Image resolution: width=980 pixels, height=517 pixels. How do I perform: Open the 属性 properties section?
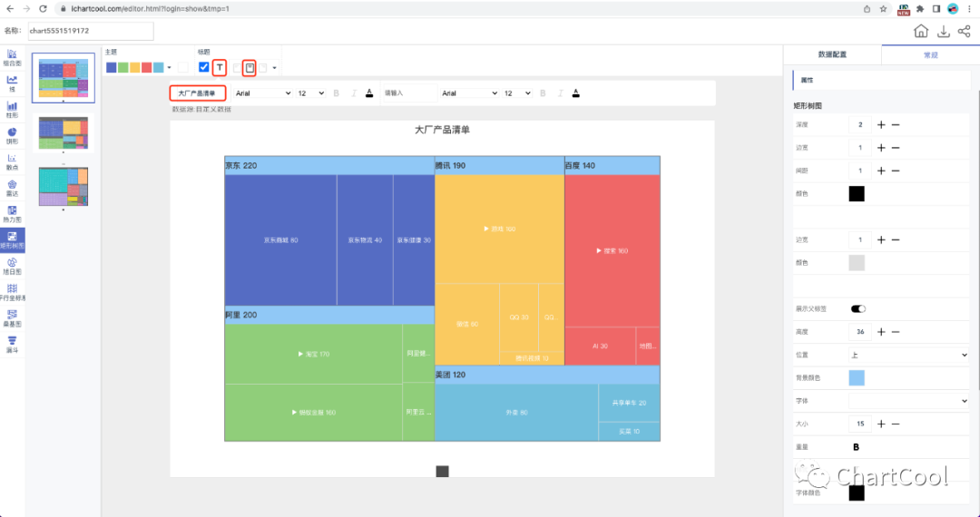click(881, 81)
